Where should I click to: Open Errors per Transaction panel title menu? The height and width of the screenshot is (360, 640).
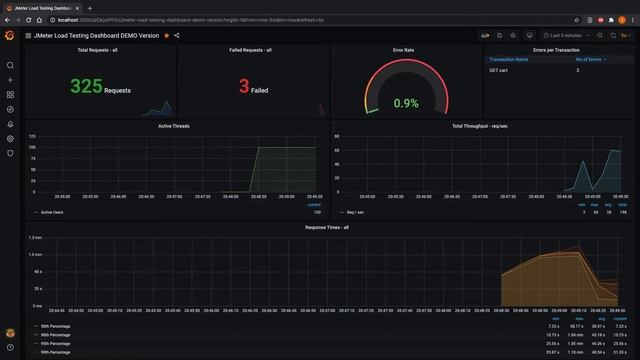[x=556, y=50]
